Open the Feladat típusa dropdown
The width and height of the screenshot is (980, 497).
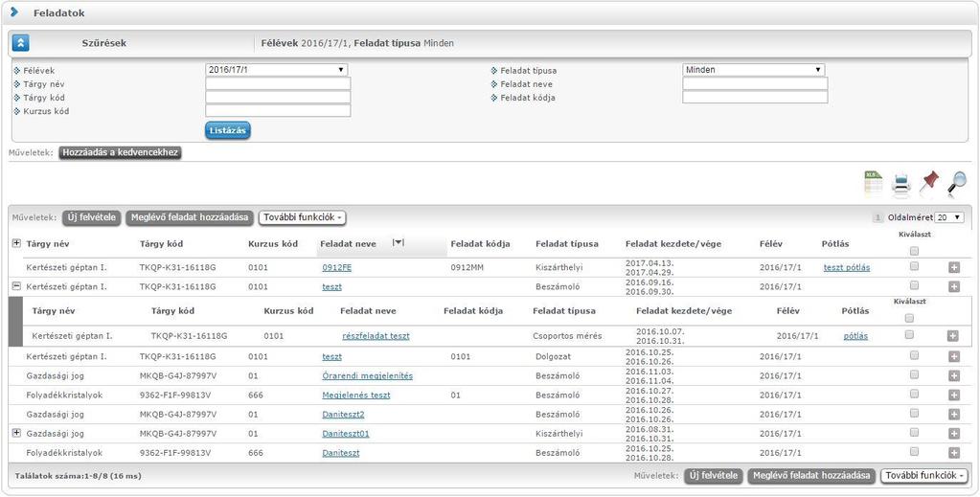click(x=753, y=70)
